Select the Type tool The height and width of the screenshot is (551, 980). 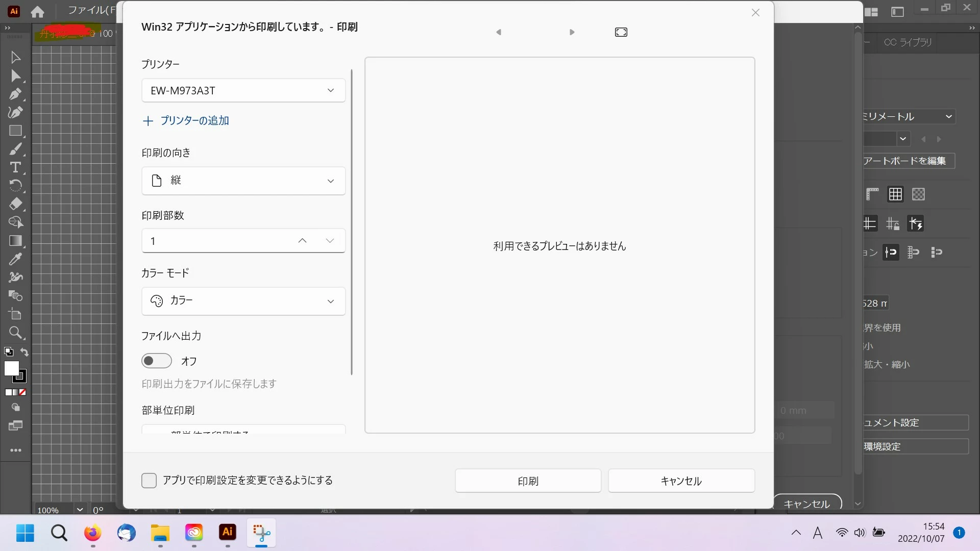15,167
